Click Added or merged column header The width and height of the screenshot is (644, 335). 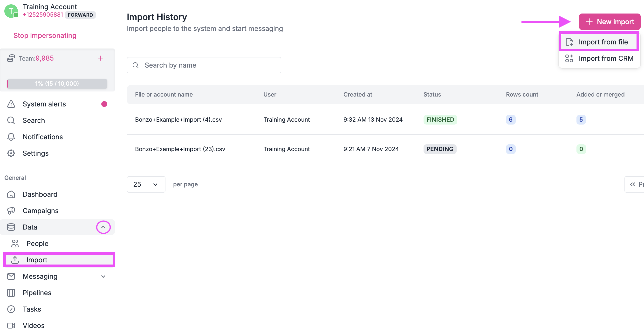600,95
